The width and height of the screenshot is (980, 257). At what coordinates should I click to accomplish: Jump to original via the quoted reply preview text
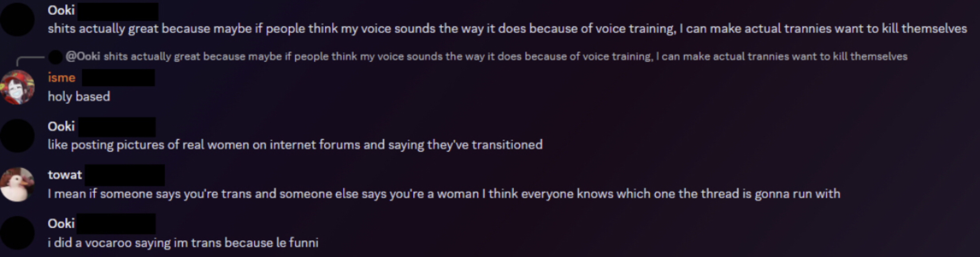[x=506, y=57]
